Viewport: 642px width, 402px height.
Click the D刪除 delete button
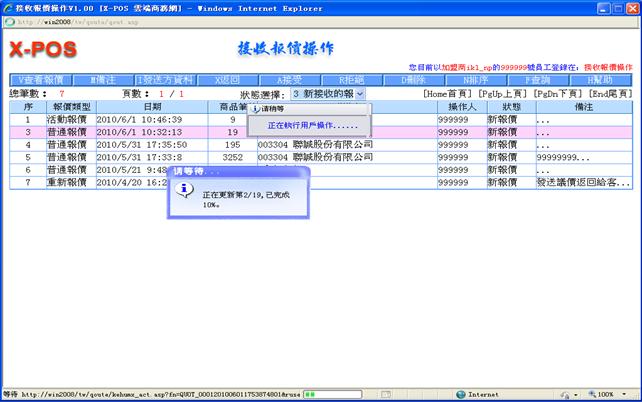412,79
